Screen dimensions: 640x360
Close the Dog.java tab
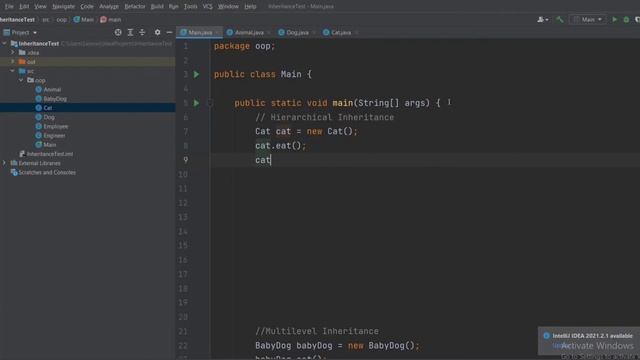[314, 33]
